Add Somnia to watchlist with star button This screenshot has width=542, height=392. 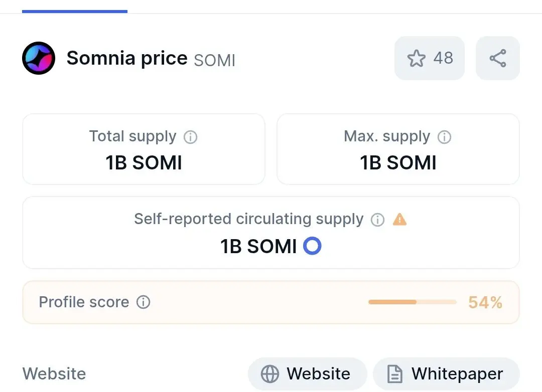(x=429, y=58)
